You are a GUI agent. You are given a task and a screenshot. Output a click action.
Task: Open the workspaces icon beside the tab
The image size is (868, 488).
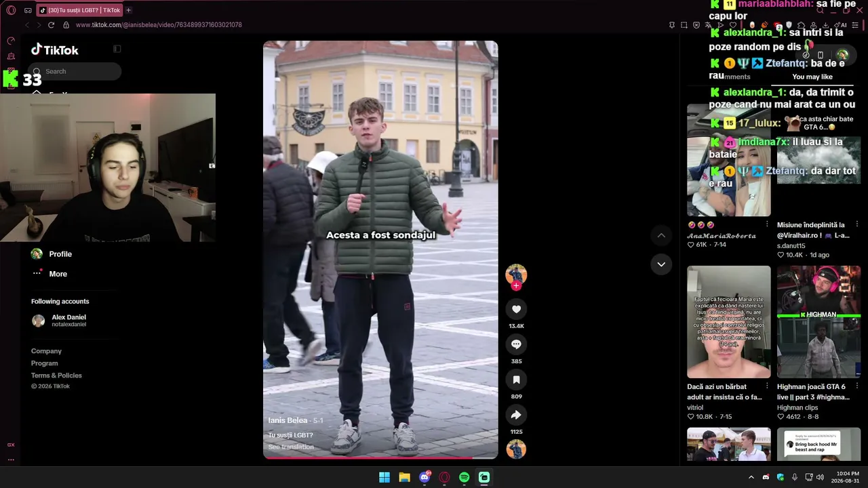(x=28, y=10)
